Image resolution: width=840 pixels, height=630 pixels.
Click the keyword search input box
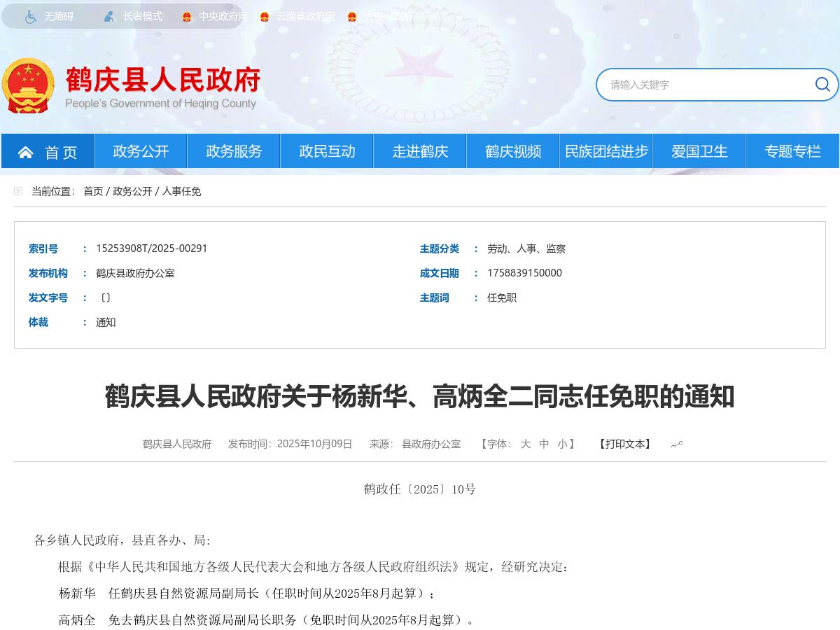click(700, 85)
